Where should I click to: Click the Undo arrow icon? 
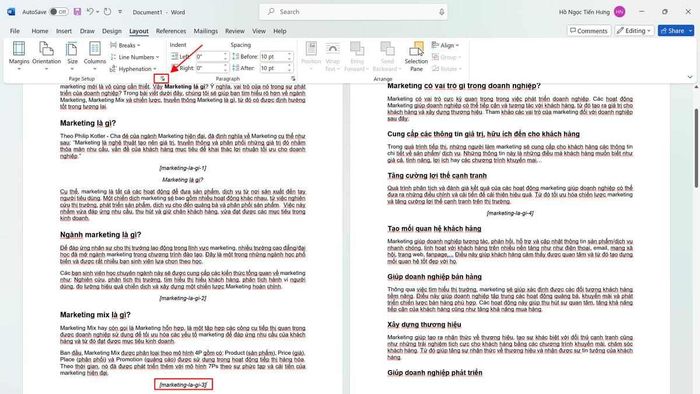tap(90, 12)
